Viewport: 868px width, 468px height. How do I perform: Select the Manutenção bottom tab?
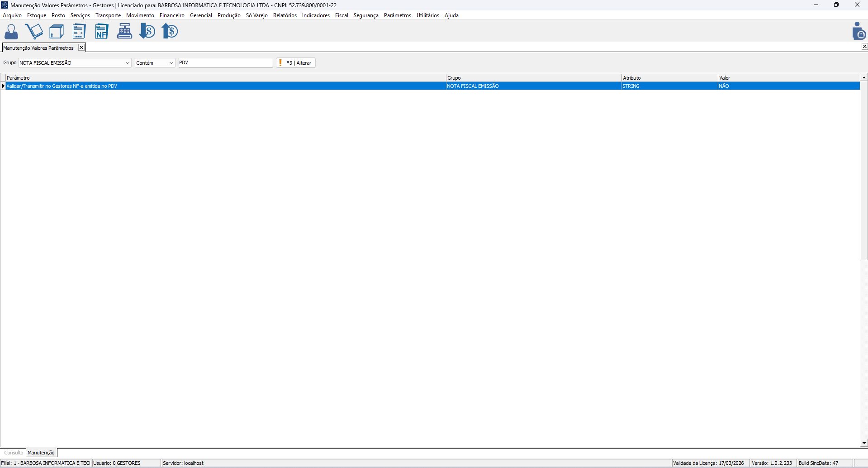41,453
